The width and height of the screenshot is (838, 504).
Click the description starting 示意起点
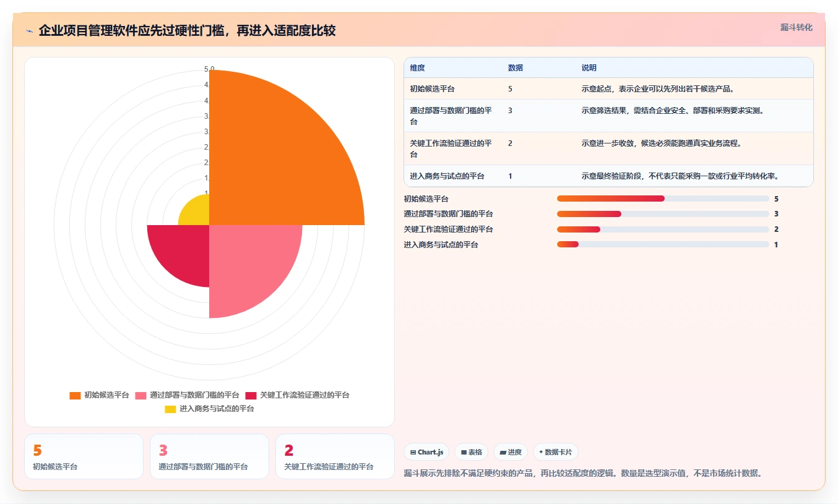pos(657,89)
